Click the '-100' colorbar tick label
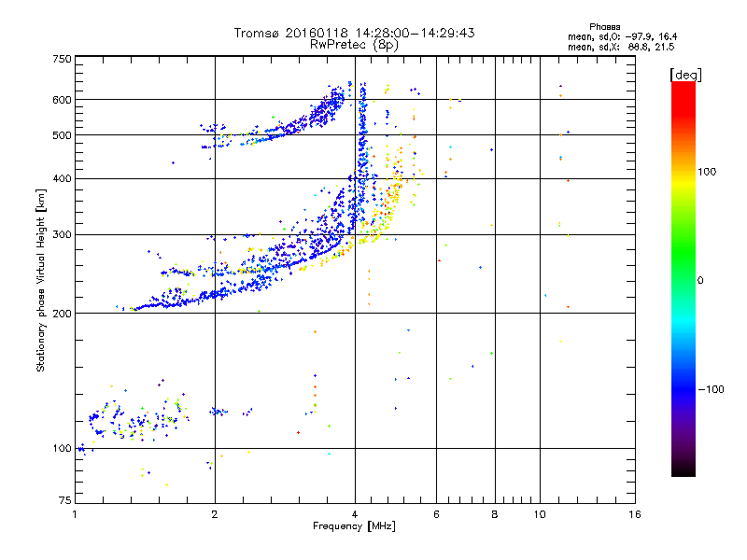Viewport: 747px width, 560px height. (x=711, y=389)
